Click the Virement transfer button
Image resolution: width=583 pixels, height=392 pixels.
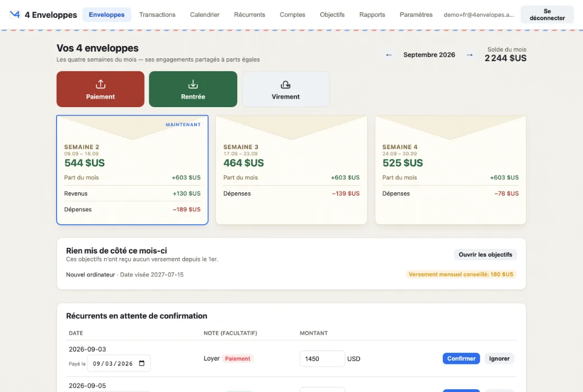pyautogui.click(x=285, y=89)
